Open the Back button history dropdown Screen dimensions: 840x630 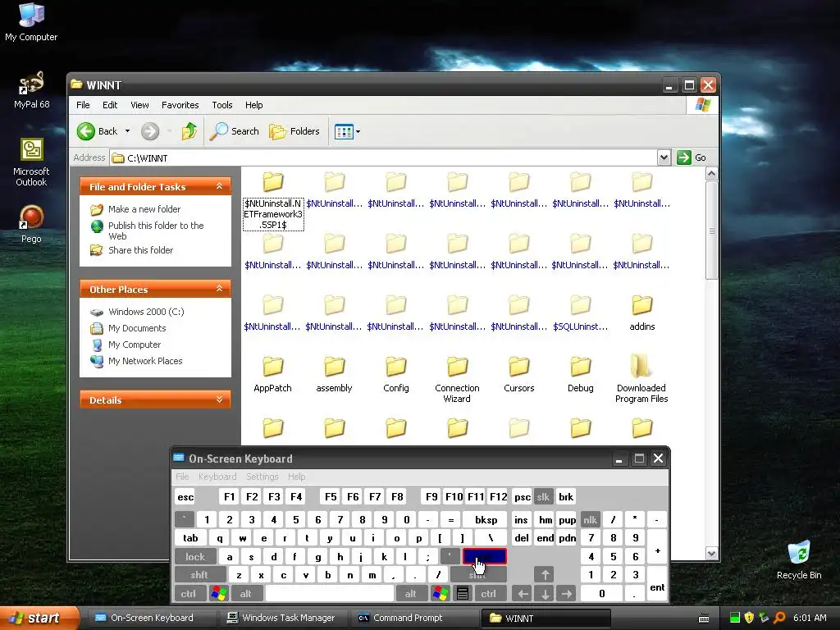[127, 131]
